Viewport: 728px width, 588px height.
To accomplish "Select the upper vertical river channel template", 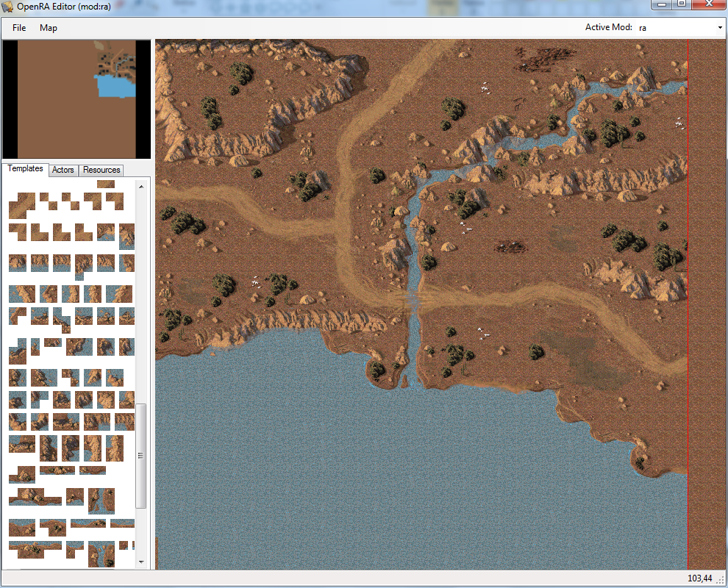I will pos(101,501).
